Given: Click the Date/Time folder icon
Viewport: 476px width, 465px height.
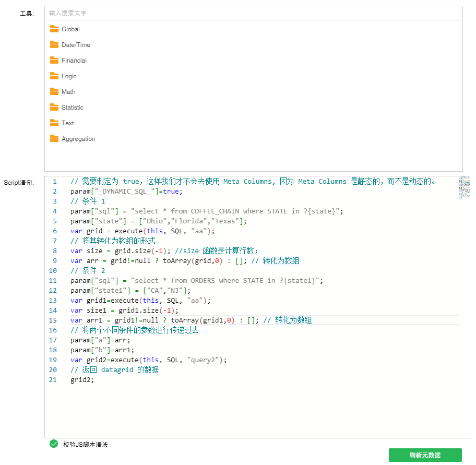Looking at the screenshot, I should tap(54, 44).
